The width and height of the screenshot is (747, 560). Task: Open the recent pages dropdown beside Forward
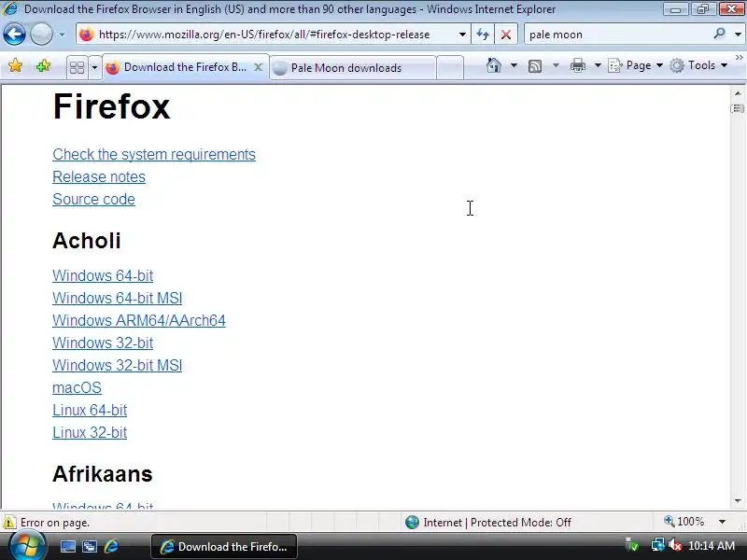[x=62, y=35]
